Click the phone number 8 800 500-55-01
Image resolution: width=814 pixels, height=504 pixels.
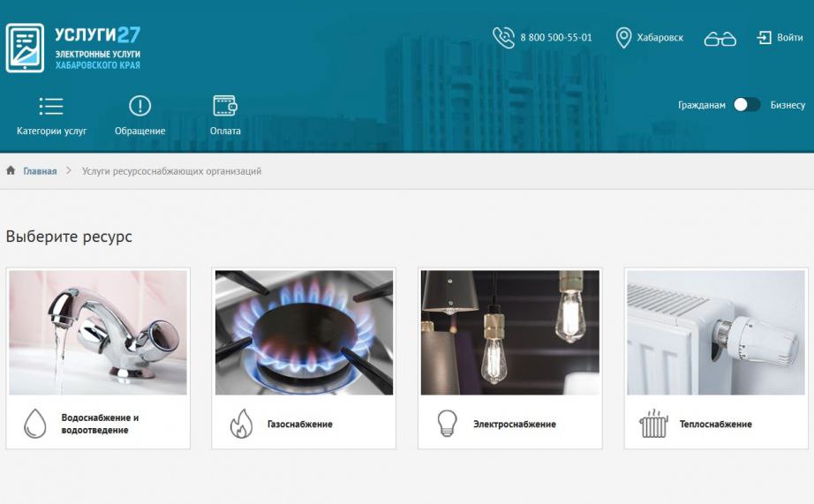click(x=556, y=37)
